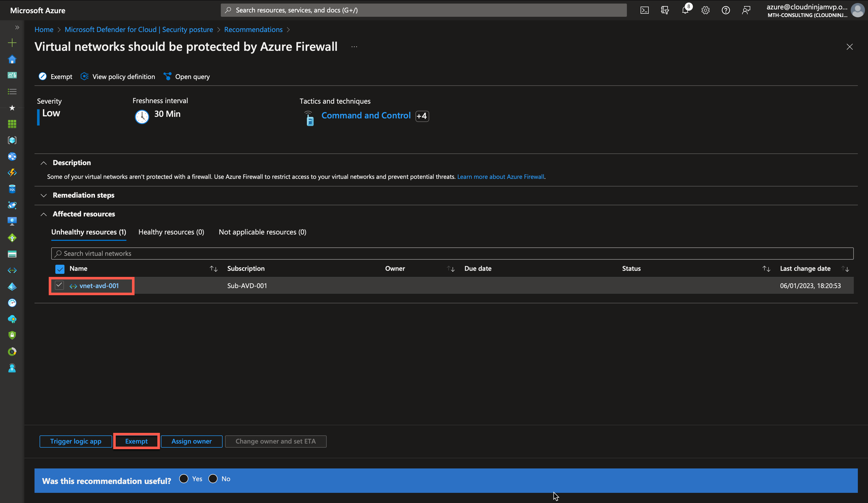Viewport: 868px width, 503px height.
Task: Click the Create a resource plus icon
Action: point(12,43)
